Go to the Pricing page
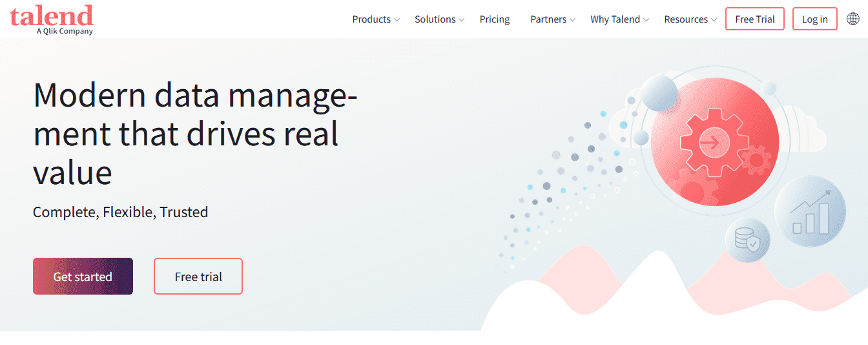Screen dimensions: 868x345 495,19
